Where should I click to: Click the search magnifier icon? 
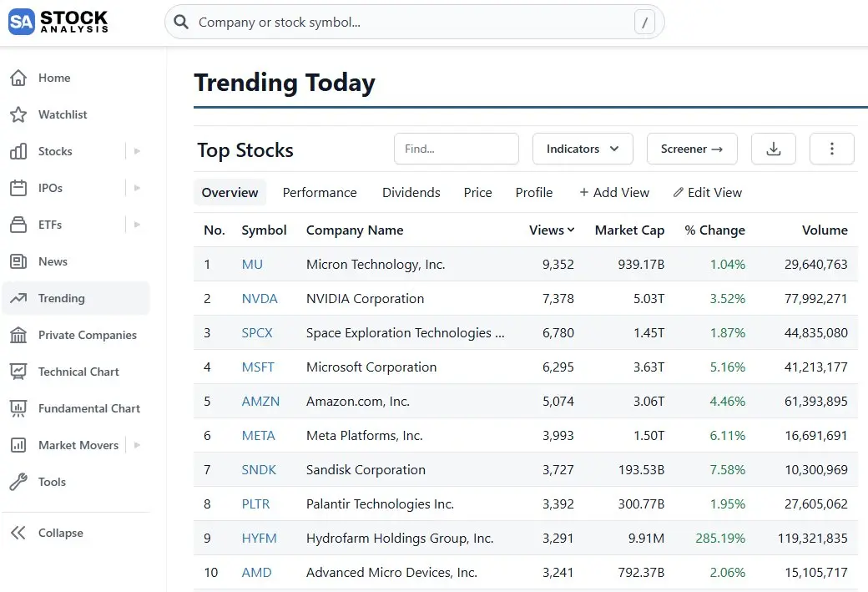(x=181, y=23)
